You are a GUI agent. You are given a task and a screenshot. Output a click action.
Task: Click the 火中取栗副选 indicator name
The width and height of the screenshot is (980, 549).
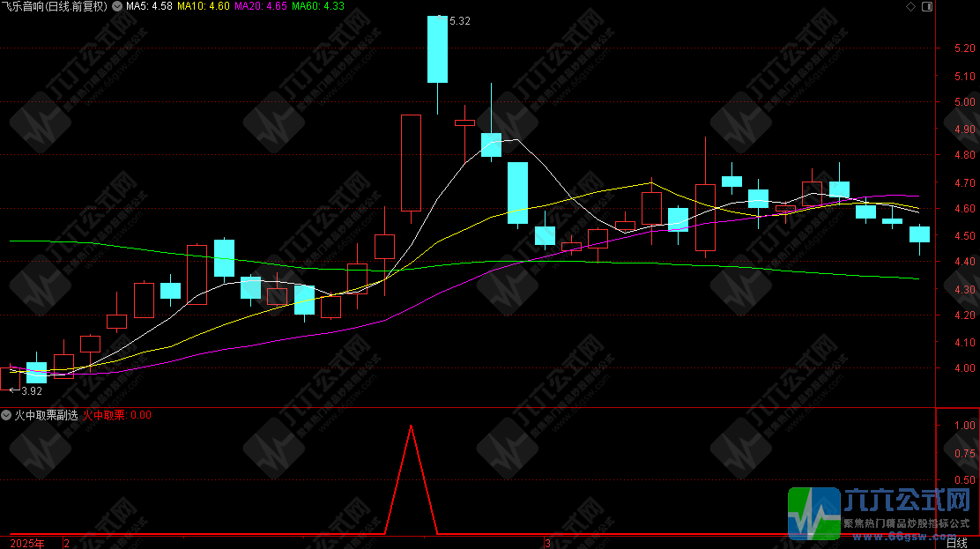pyautogui.click(x=44, y=414)
